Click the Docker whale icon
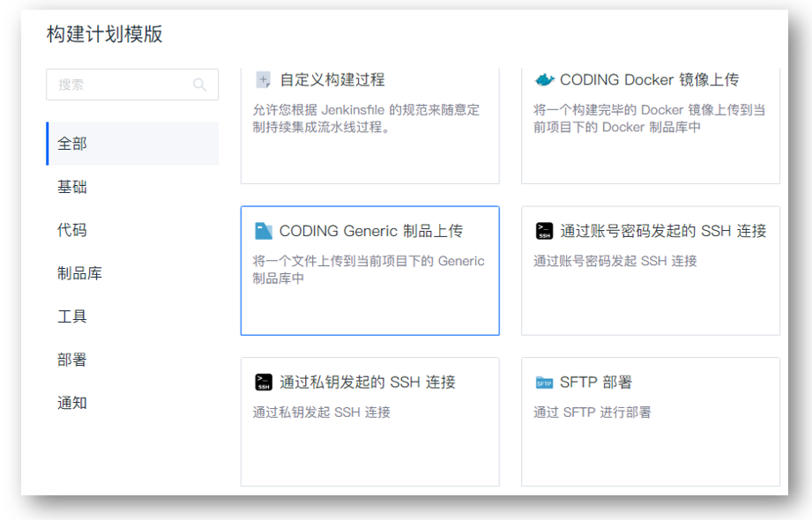 tap(544, 79)
